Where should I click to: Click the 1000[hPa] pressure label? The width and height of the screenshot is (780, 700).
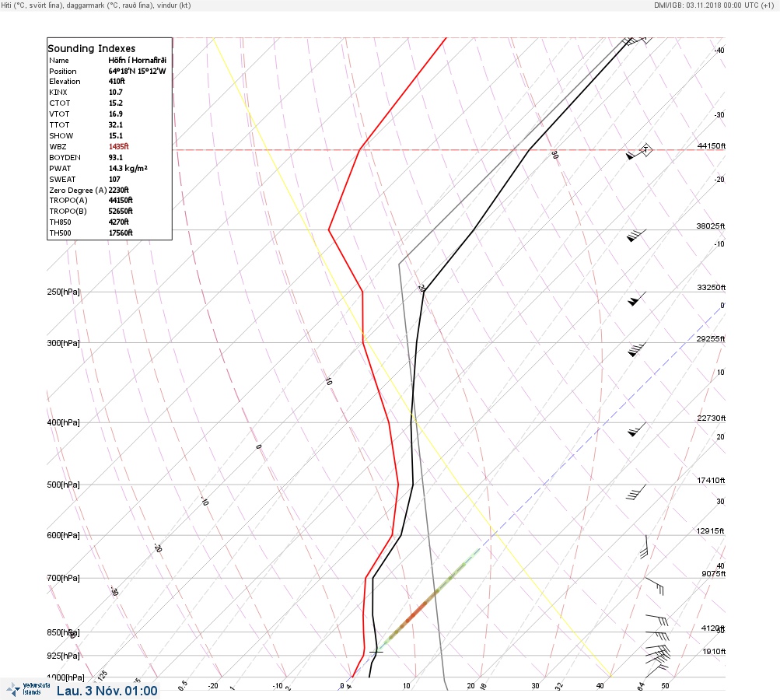click(x=65, y=677)
